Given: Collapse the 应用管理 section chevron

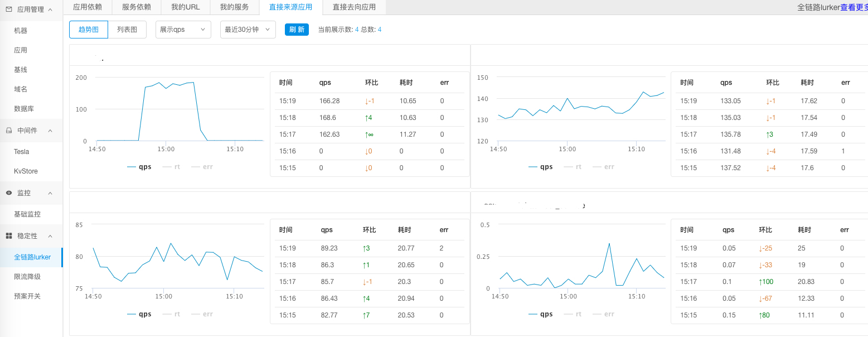Looking at the screenshot, I should (x=50, y=9).
